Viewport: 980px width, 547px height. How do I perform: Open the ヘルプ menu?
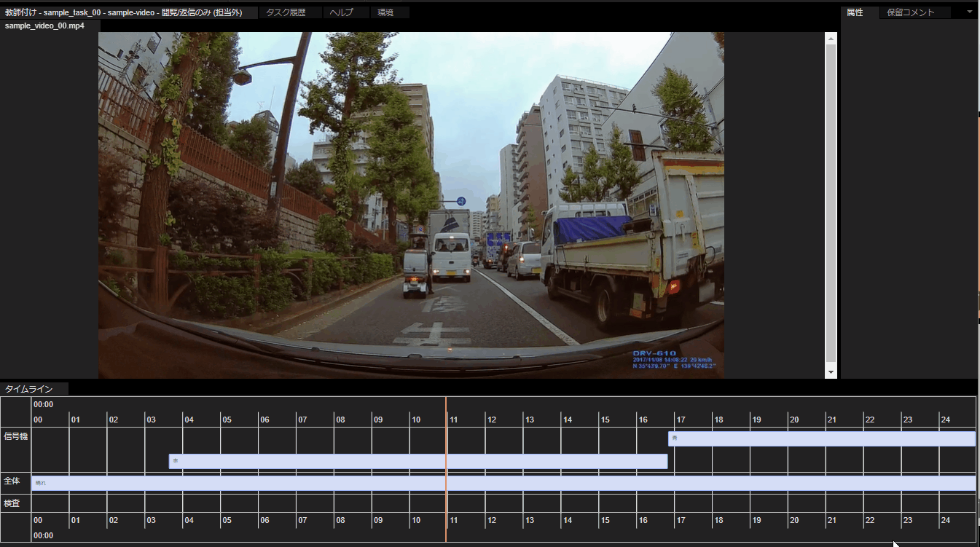click(x=346, y=12)
